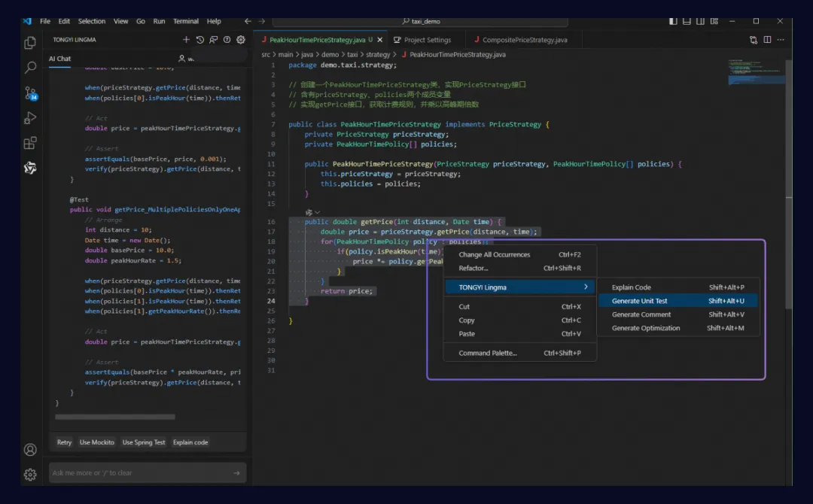This screenshot has height=504, width=813.
Task: Switch to CompositePriceStrategy.java tab
Action: (523, 40)
